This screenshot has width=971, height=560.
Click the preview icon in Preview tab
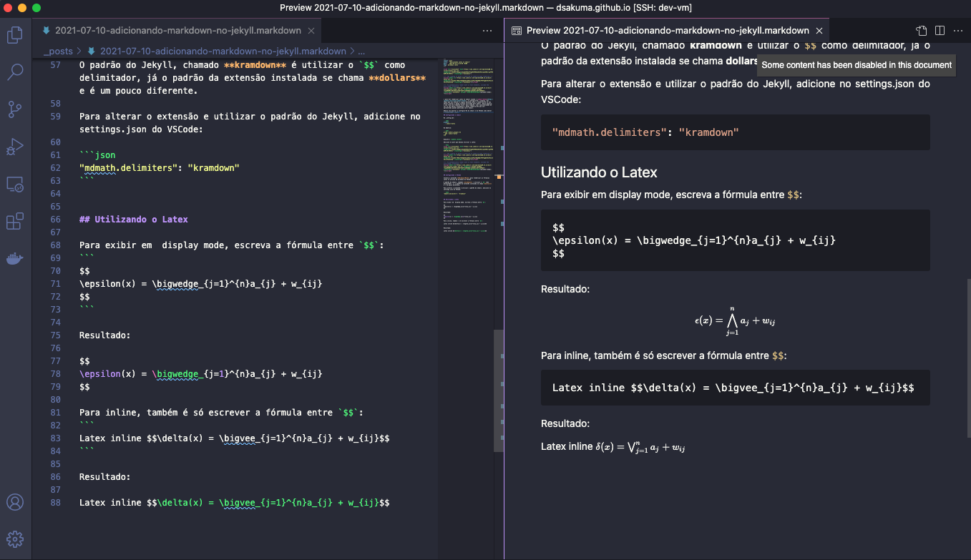coord(515,31)
